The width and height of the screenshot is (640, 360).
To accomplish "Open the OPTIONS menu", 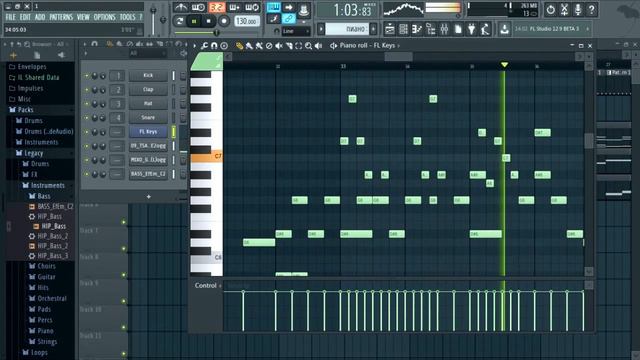I will (x=104, y=17).
